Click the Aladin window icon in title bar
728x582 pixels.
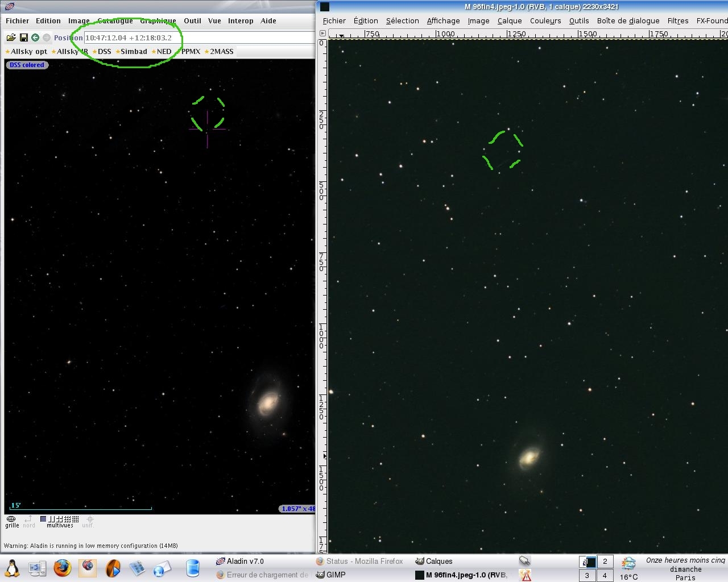(x=10, y=7)
